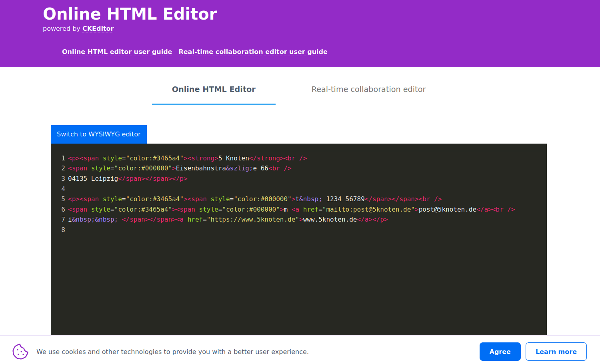Open 'Learn more' about cookies
The height and width of the screenshot is (364, 600).
tap(556, 352)
